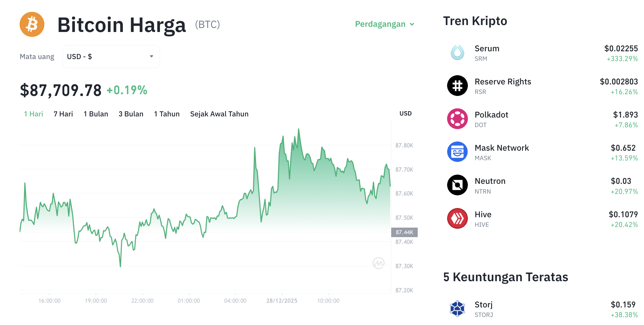
Task: Switch to the 7 Hari time range
Action: coord(63,114)
